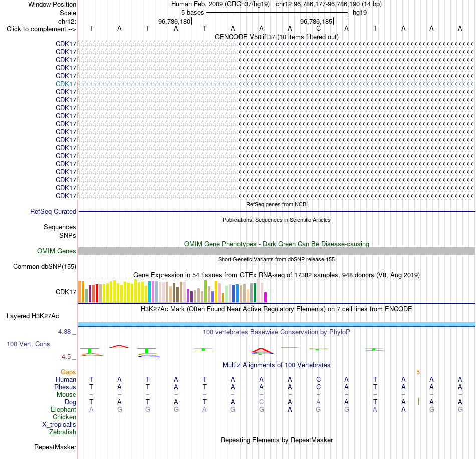Open the H3K27Ac Mark ENCODE track title
The image size is (476, 459).
tap(277, 309)
